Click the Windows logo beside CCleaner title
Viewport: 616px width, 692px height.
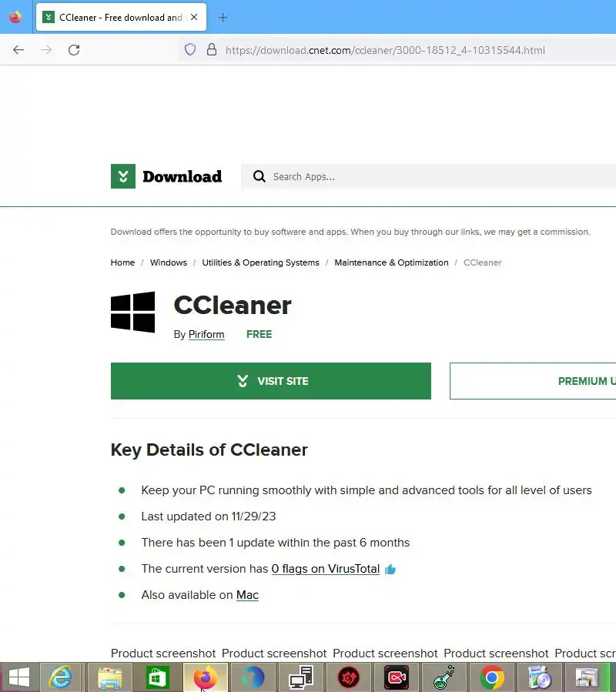pos(133,312)
